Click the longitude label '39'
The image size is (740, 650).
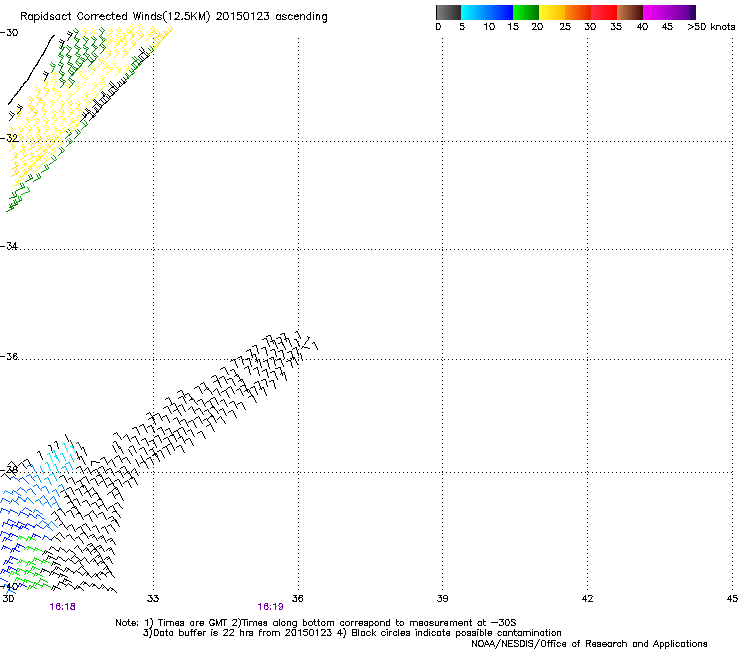[x=442, y=599]
